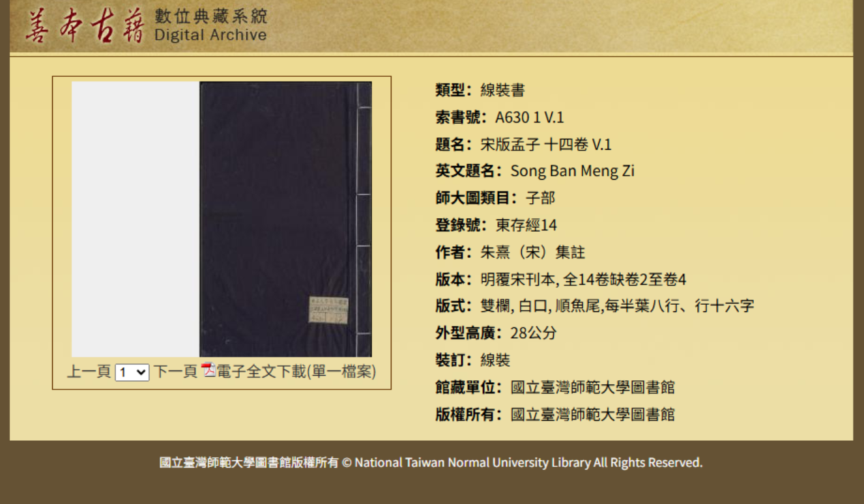Go to next page via 下一頁
864x504 pixels.
[x=175, y=372]
